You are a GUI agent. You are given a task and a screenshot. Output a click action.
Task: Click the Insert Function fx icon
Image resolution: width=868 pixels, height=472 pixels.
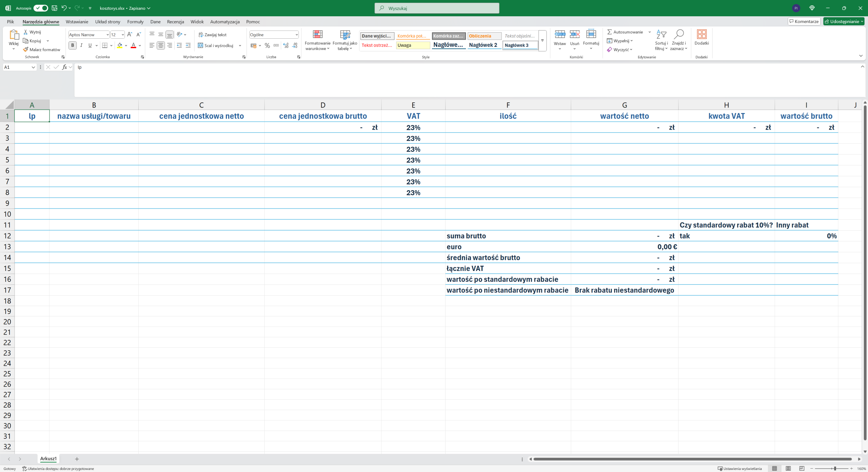[x=64, y=67]
